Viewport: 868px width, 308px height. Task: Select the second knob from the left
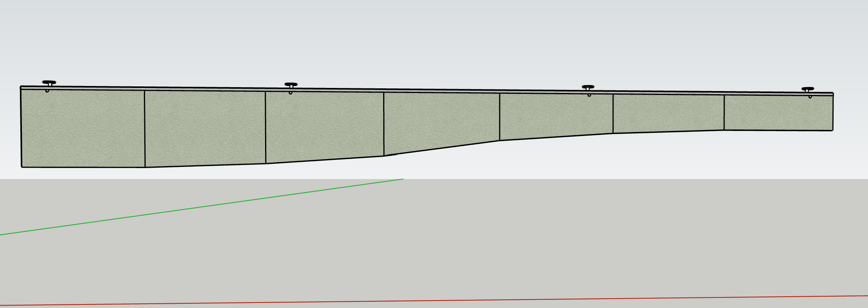coord(291,85)
